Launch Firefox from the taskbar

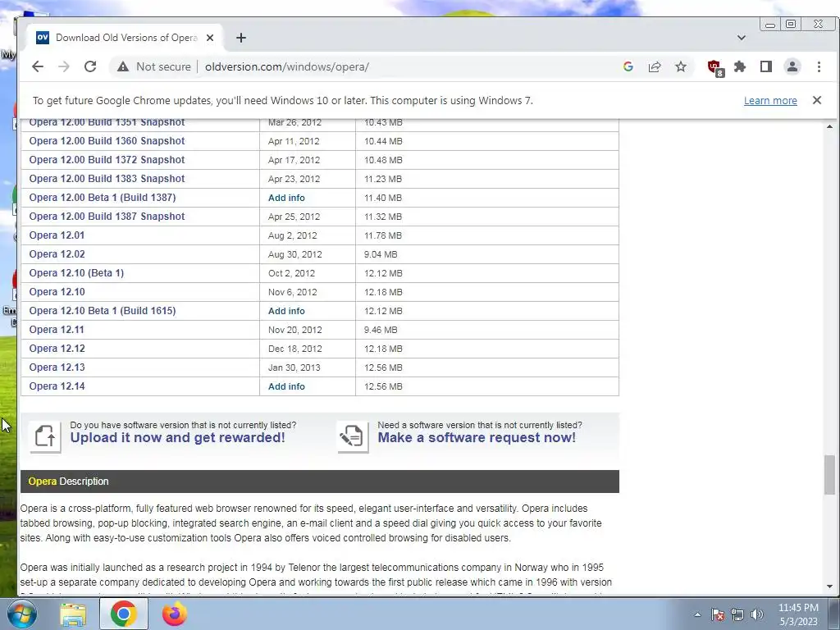(x=175, y=614)
